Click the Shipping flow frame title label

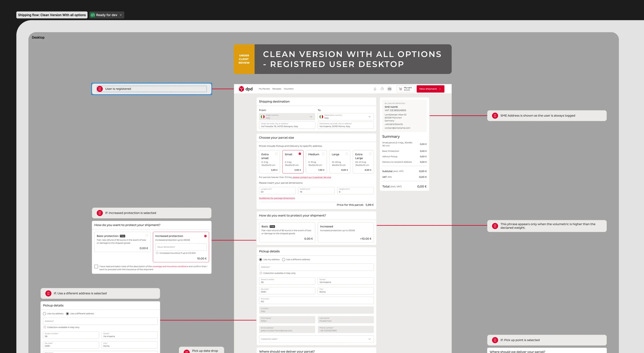tap(52, 15)
